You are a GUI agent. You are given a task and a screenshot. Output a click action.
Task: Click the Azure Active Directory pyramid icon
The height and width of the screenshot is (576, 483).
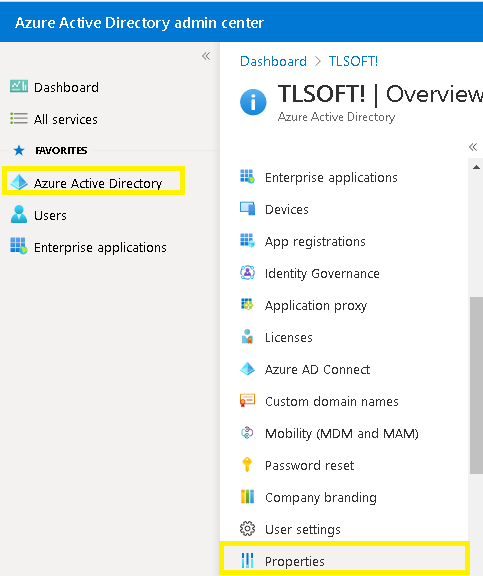click(19, 182)
